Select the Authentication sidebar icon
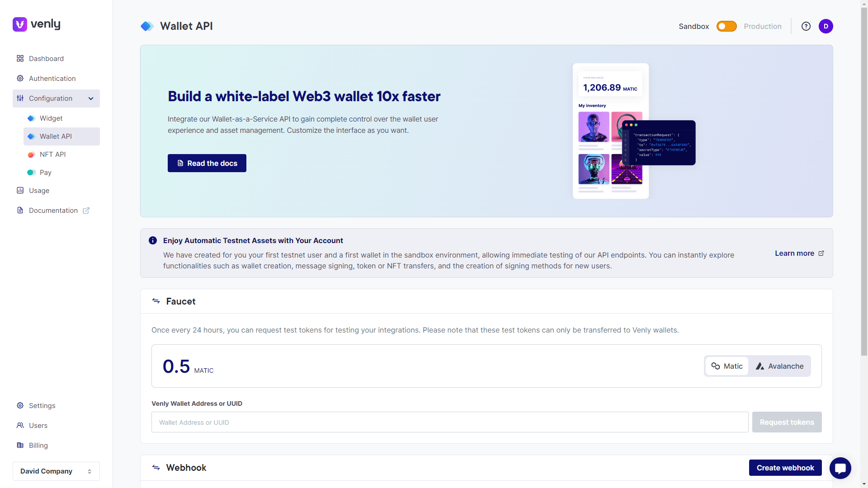Image resolution: width=868 pixels, height=488 pixels. 21,78
